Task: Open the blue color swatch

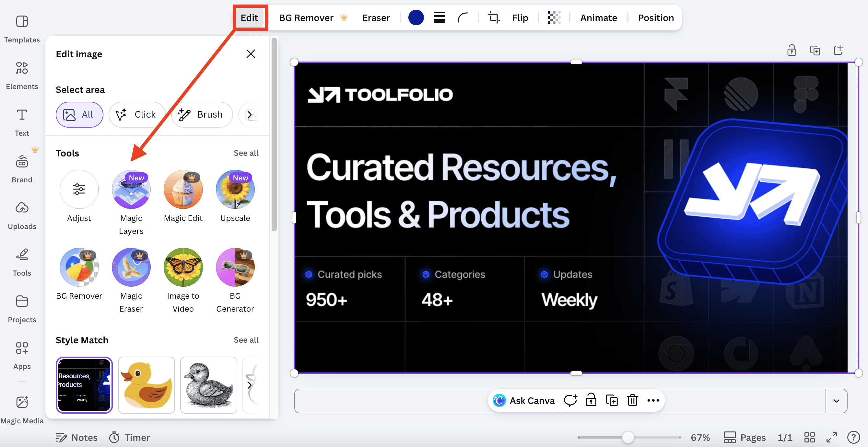Action: pos(416,17)
